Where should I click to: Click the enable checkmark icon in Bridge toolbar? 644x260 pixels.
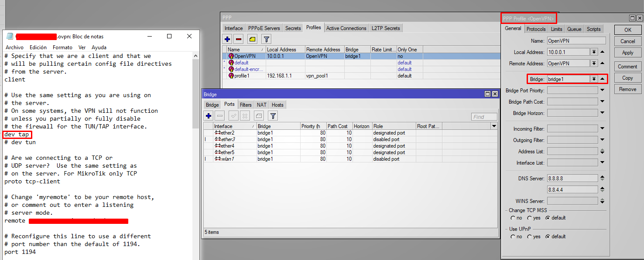click(x=233, y=116)
